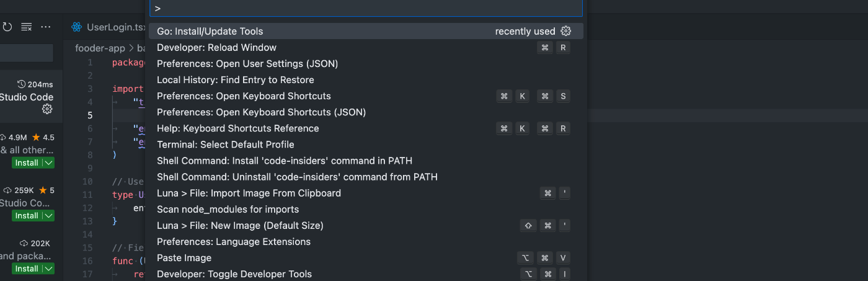
Task: Run Developer: Reload Window command
Action: point(217,48)
